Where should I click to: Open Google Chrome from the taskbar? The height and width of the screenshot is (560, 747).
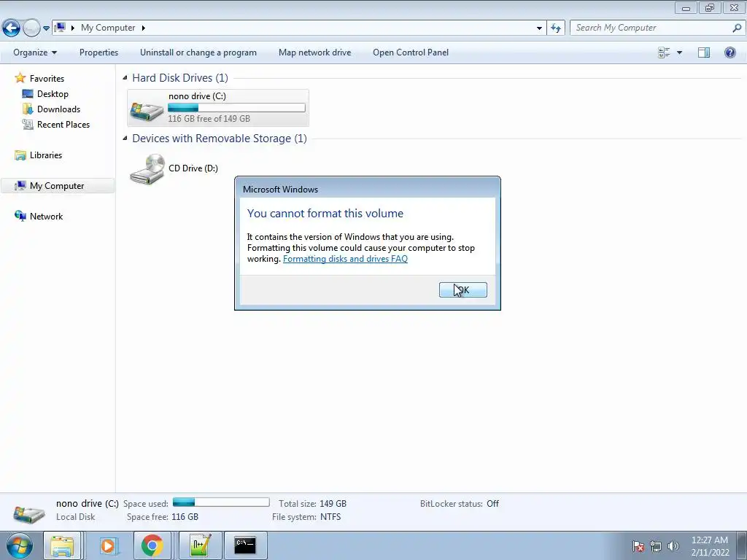pos(152,545)
